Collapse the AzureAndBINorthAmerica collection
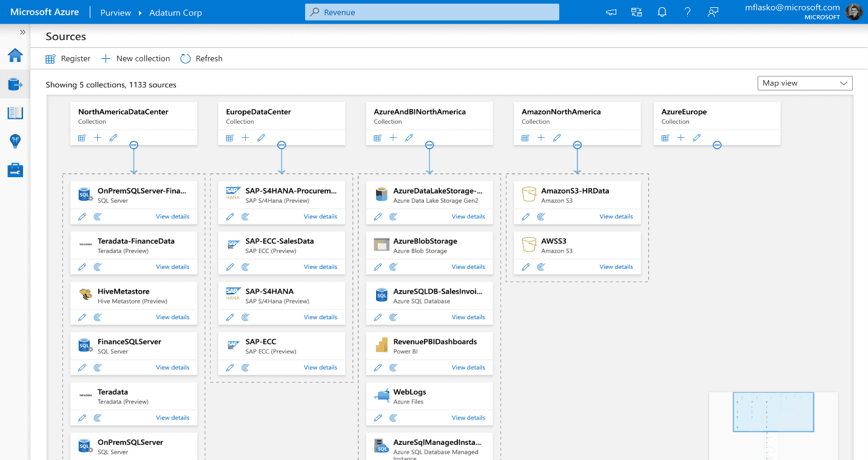Viewport: 868px width, 460px height. tap(429, 145)
